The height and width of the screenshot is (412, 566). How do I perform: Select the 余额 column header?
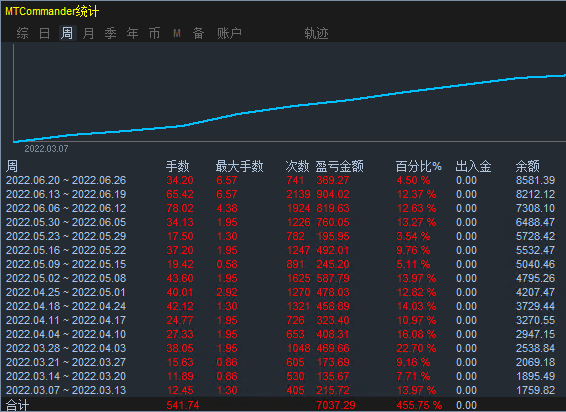coord(528,166)
